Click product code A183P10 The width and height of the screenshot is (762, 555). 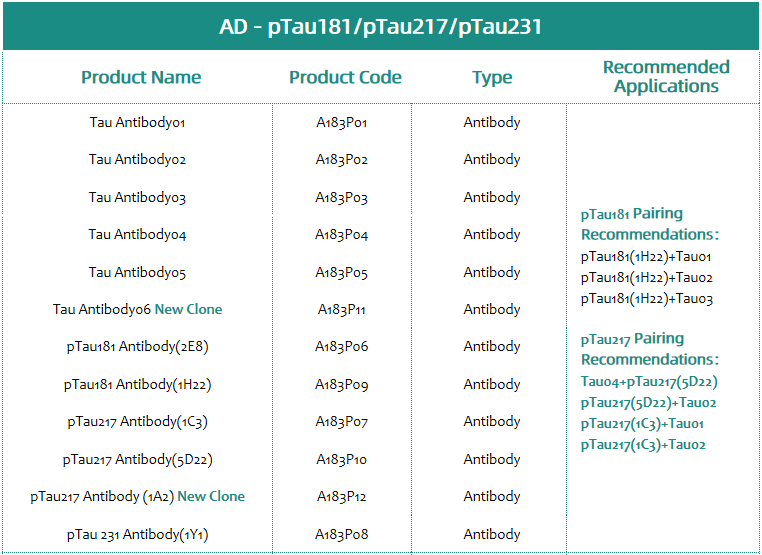341,459
